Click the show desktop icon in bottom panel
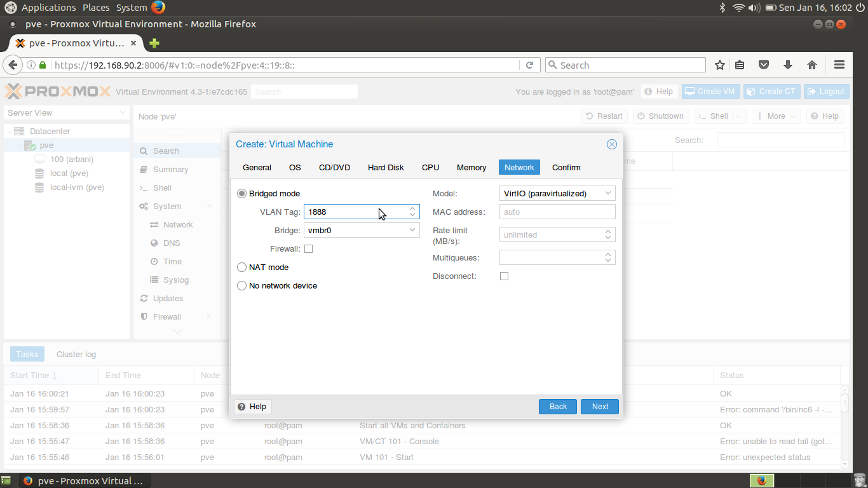The height and width of the screenshot is (488, 868). click(6, 480)
